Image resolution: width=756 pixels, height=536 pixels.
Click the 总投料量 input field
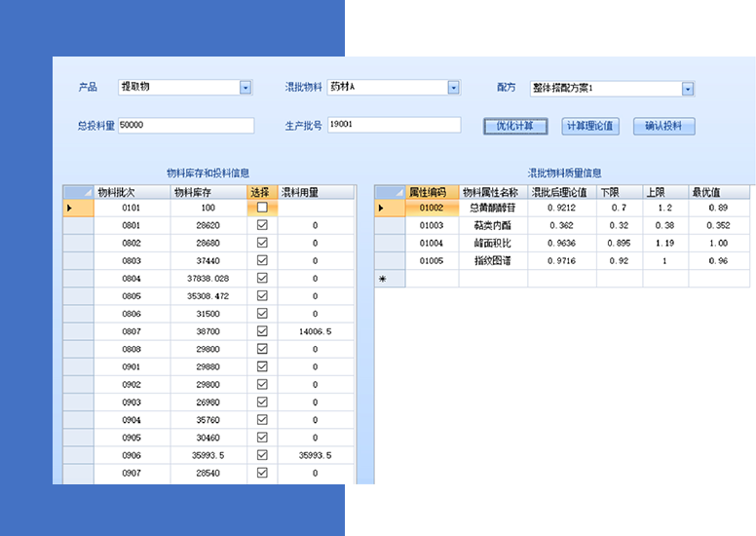point(185,126)
